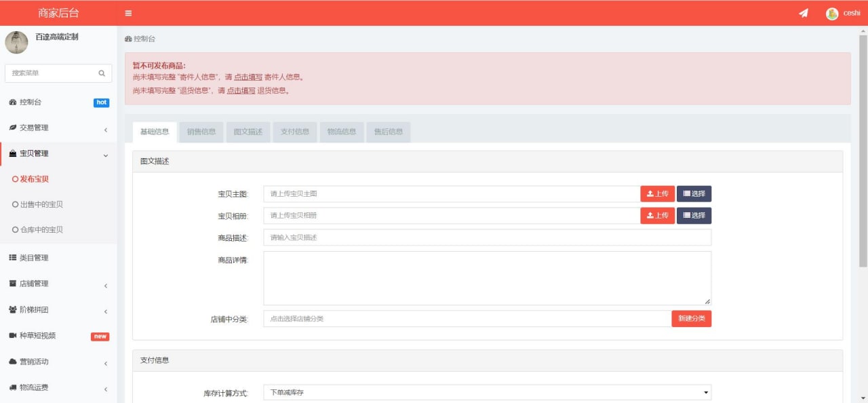
Task: Click the 新建分类 button
Action: point(691,319)
